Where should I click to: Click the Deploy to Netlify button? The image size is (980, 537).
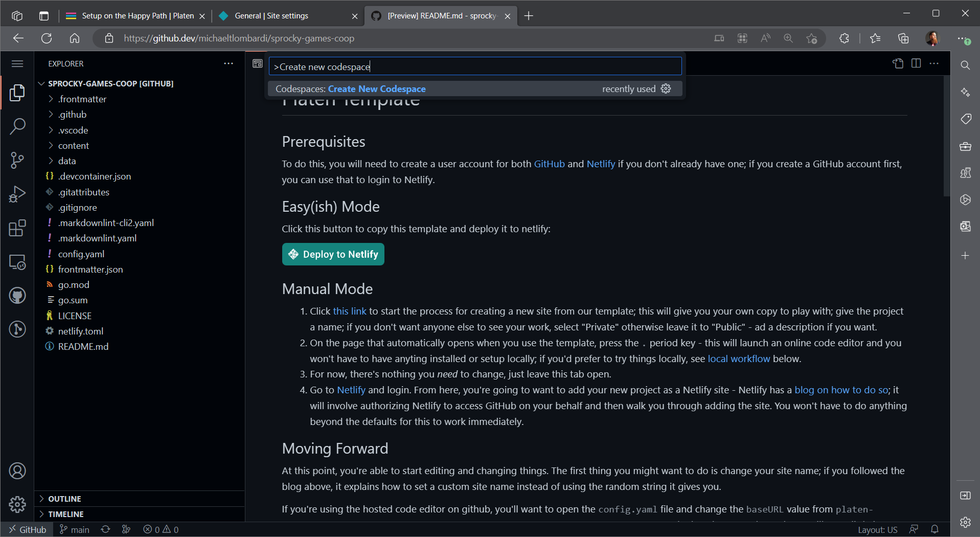click(333, 254)
